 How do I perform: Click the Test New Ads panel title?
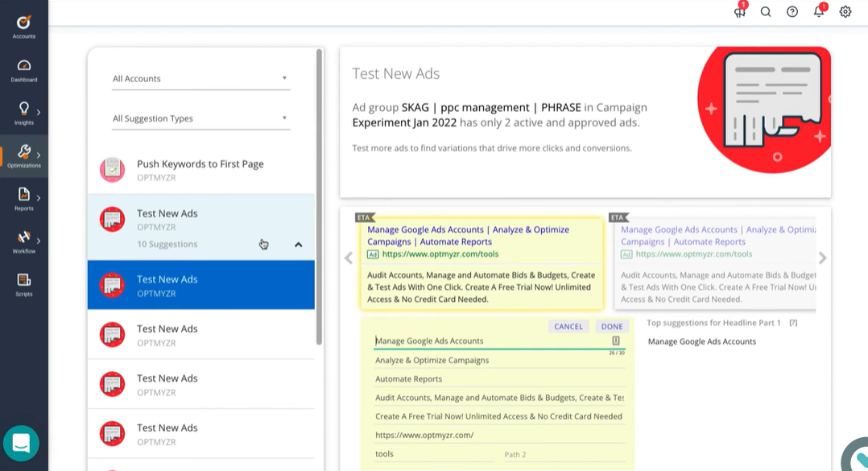(x=396, y=73)
